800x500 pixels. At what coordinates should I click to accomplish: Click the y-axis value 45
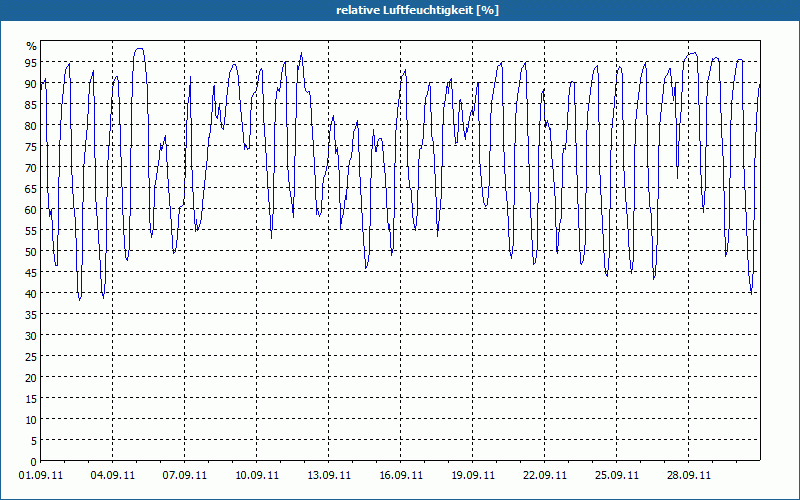[31, 272]
